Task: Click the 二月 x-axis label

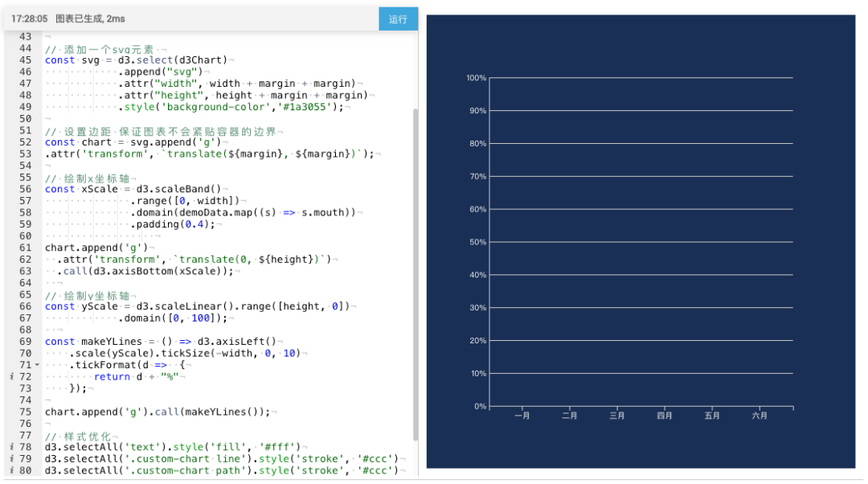Action: pyautogui.click(x=570, y=416)
